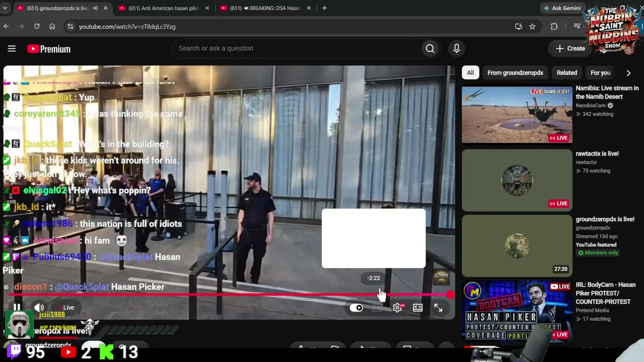The width and height of the screenshot is (644, 362).
Task: Switch player to theater mode
Action: pyautogui.click(x=418, y=308)
